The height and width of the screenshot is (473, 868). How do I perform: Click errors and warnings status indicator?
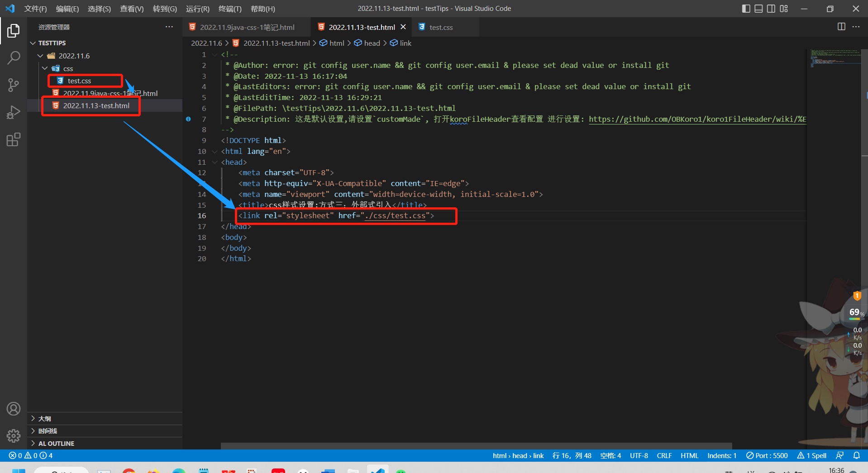[31, 455]
